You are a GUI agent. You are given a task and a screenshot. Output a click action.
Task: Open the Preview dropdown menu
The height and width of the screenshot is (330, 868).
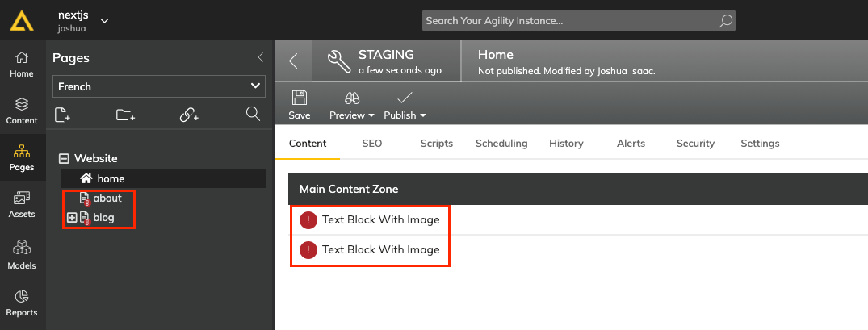pos(352,105)
